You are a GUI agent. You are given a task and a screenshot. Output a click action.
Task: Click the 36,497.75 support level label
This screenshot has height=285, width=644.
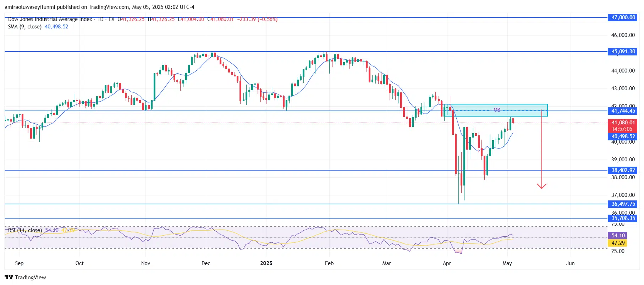(623, 204)
